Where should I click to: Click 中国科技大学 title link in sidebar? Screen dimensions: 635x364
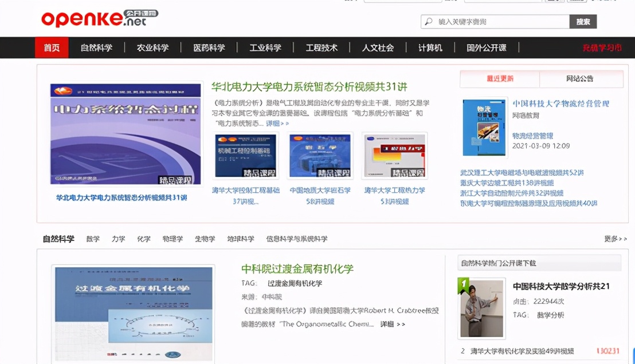coord(561,104)
